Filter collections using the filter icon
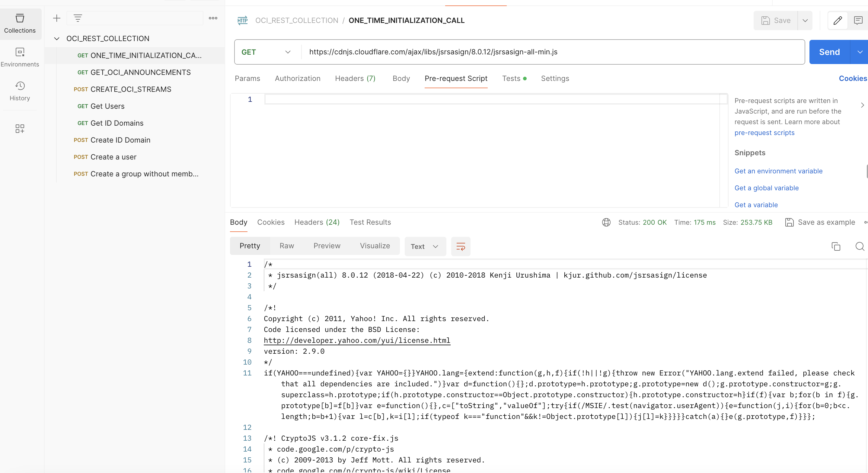Image resolution: width=868 pixels, height=473 pixels. (x=78, y=18)
